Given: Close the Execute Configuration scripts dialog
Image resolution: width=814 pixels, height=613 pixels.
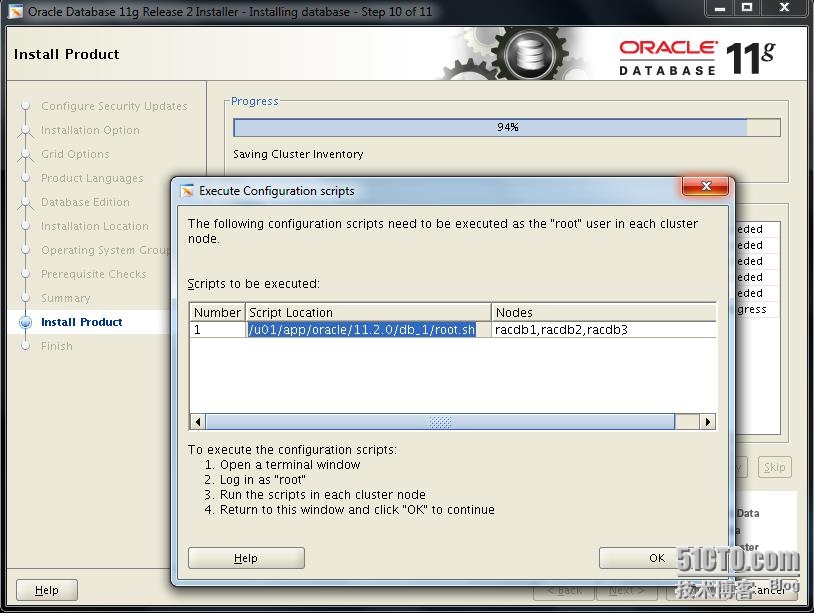Looking at the screenshot, I should pyautogui.click(x=706, y=186).
